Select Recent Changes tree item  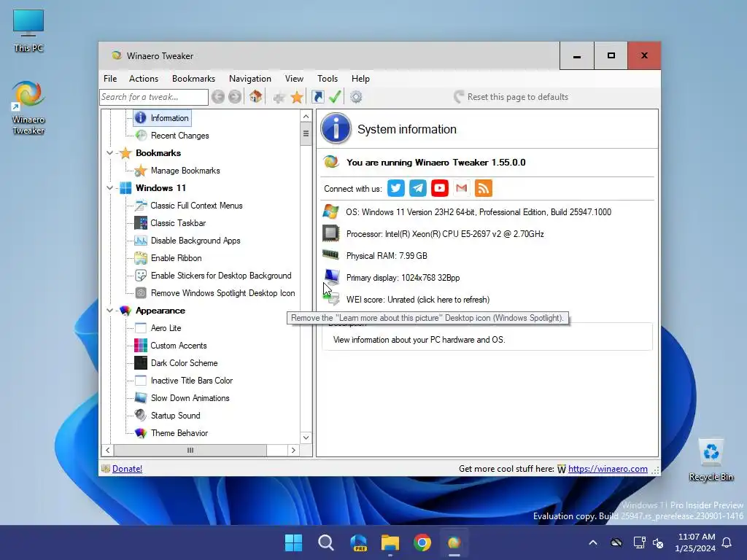(179, 136)
